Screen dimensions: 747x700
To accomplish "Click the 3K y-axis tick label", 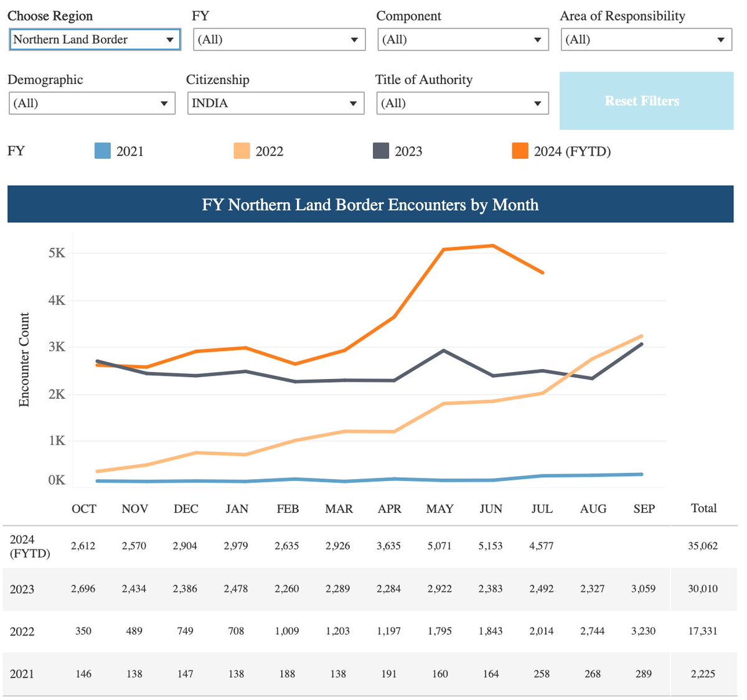I will pos(56,347).
